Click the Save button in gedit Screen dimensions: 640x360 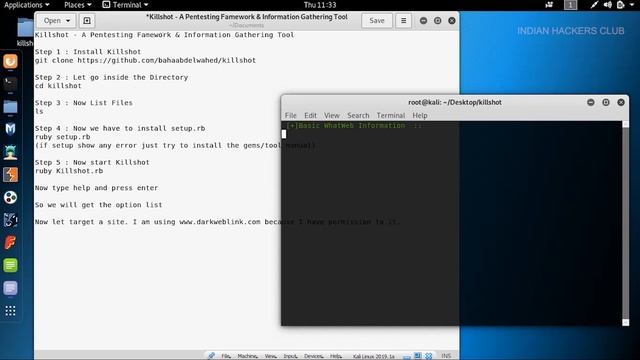[377, 20]
